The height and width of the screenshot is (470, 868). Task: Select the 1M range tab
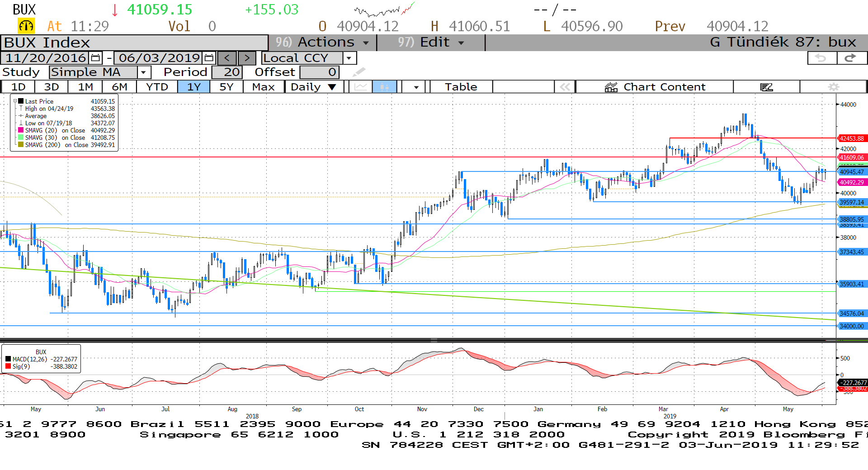(85, 87)
